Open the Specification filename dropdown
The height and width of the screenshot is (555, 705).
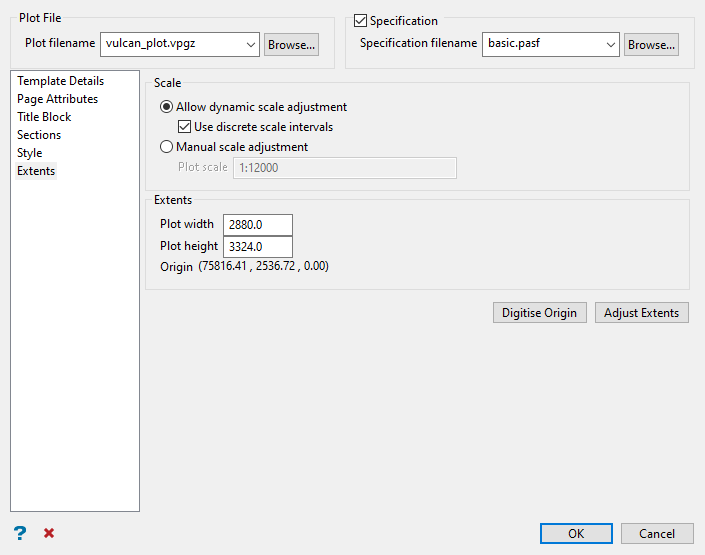tap(610, 44)
